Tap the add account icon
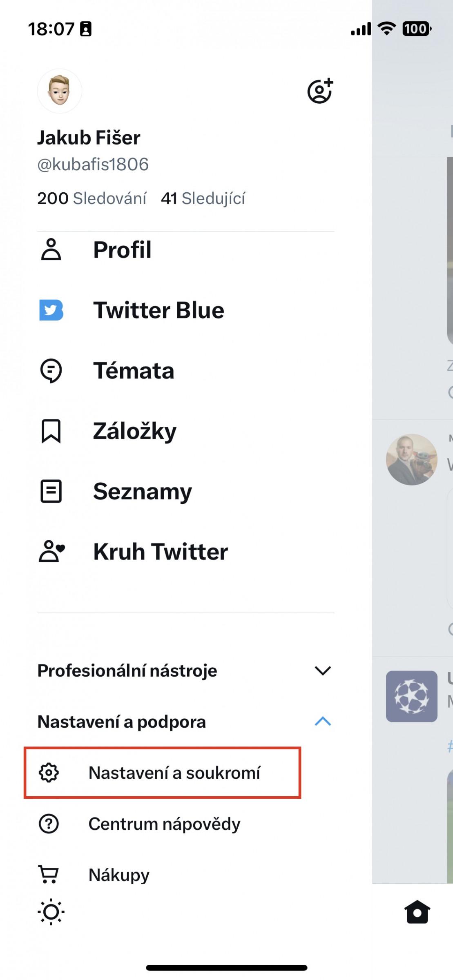 [320, 91]
